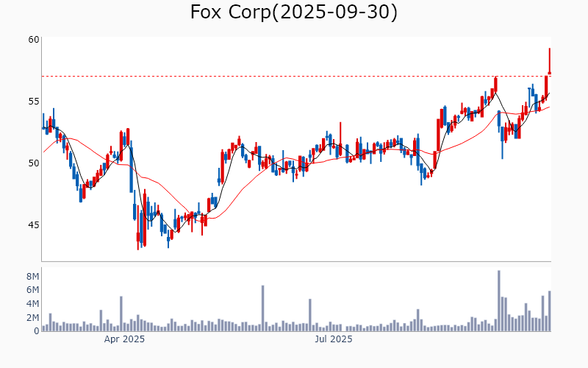
Task: Click the Jul 2025 date label
Action: [334, 339]
